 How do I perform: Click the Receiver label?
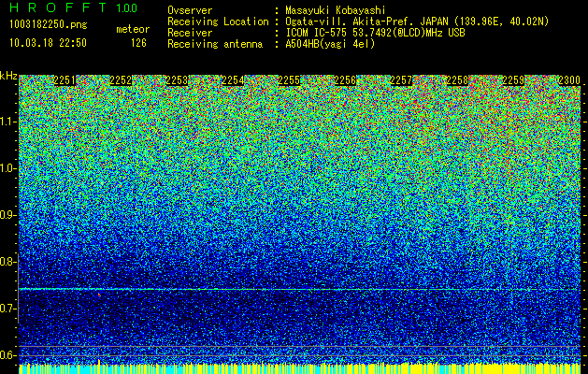[190, 33]
